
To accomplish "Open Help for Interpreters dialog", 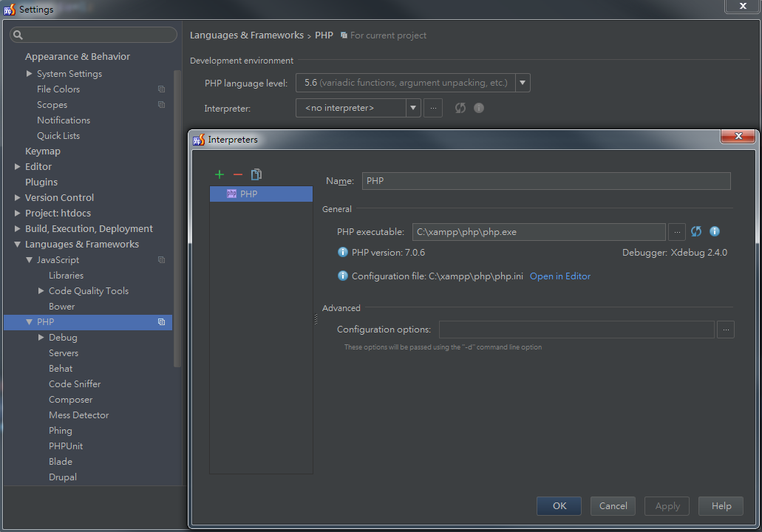I will coord(721,505).
